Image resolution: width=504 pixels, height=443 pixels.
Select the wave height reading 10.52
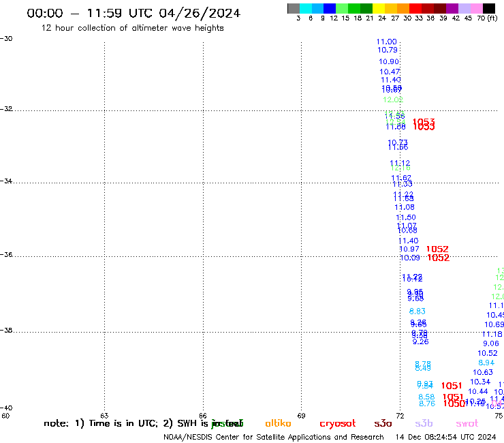point(487,353)
